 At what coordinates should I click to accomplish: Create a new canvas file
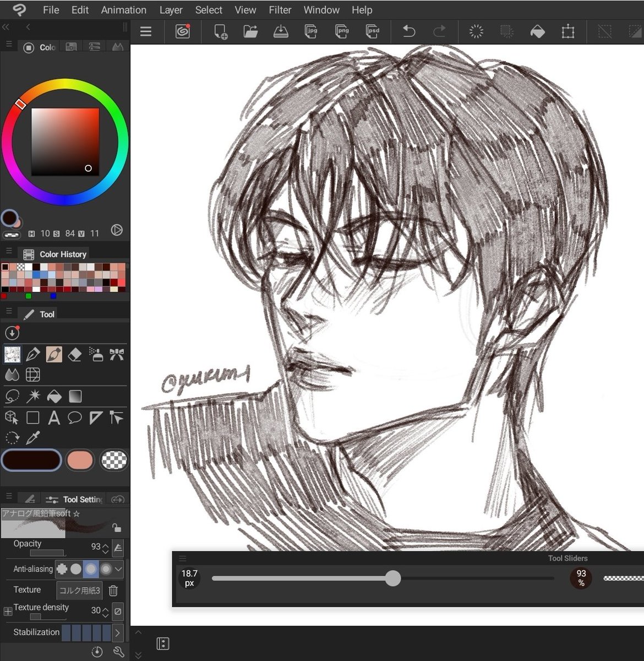(221, 31)
